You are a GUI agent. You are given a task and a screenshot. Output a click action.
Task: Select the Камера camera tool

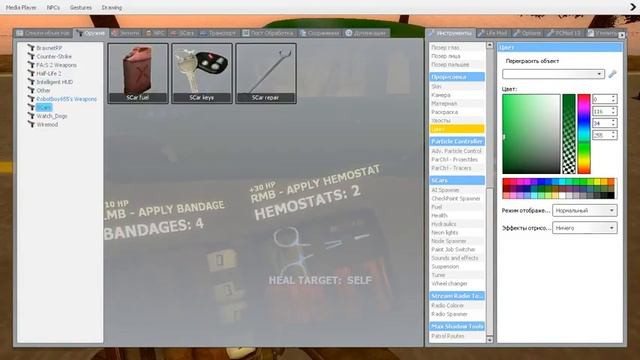pyautogui.click(x=457, y=95)
